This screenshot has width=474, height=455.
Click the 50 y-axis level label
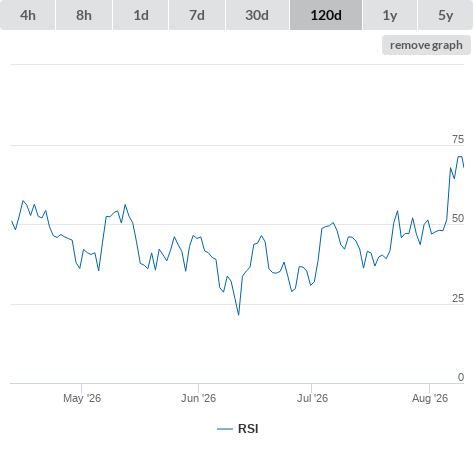[x=458, y=218]
